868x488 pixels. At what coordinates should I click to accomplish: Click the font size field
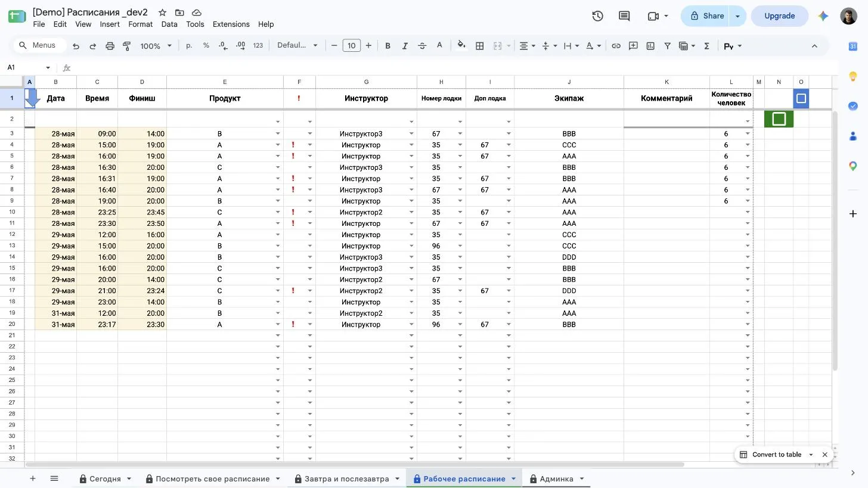[x=352, y=46]
